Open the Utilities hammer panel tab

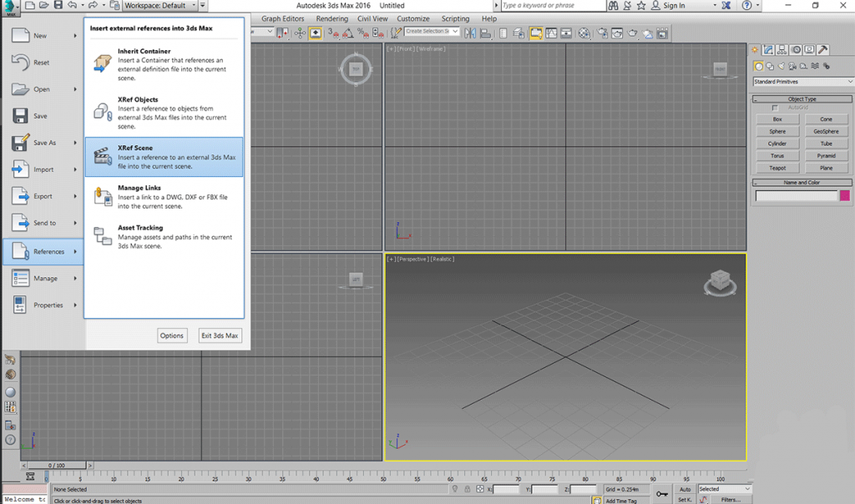click(x=822, y=49)
